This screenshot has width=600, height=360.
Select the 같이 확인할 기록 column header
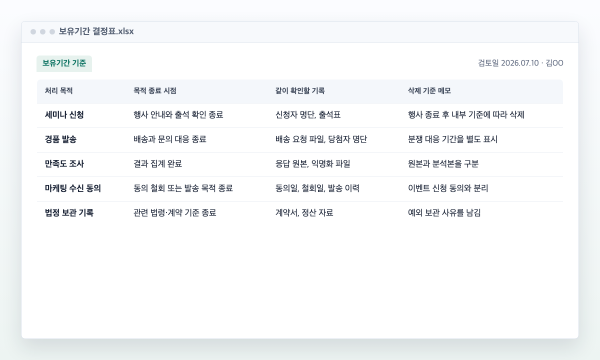[x=300, y=91]
